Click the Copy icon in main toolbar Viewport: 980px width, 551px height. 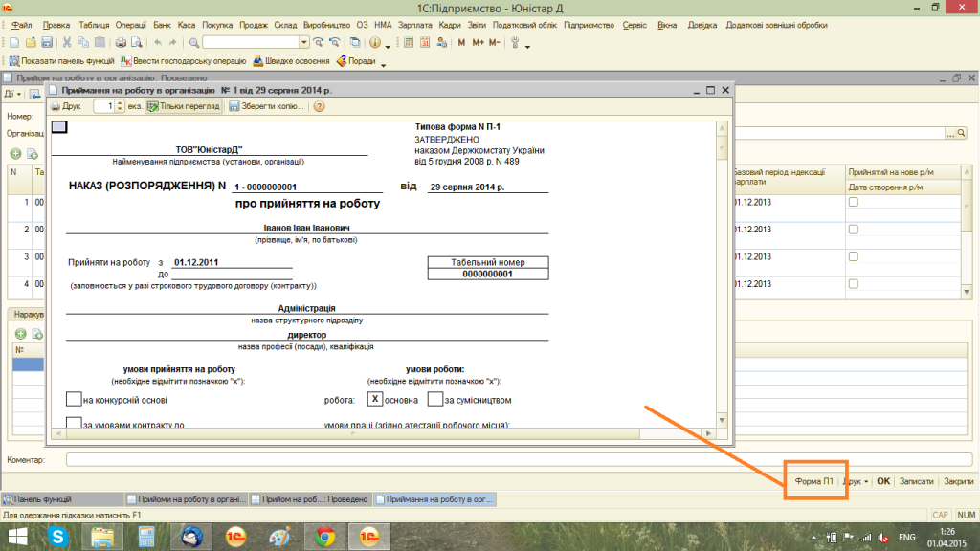83,42
